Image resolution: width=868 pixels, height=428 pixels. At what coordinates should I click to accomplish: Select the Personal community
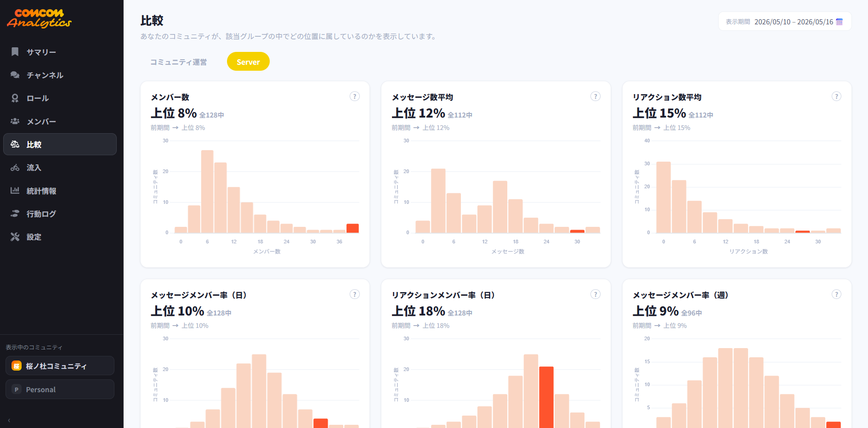[60, 389]
